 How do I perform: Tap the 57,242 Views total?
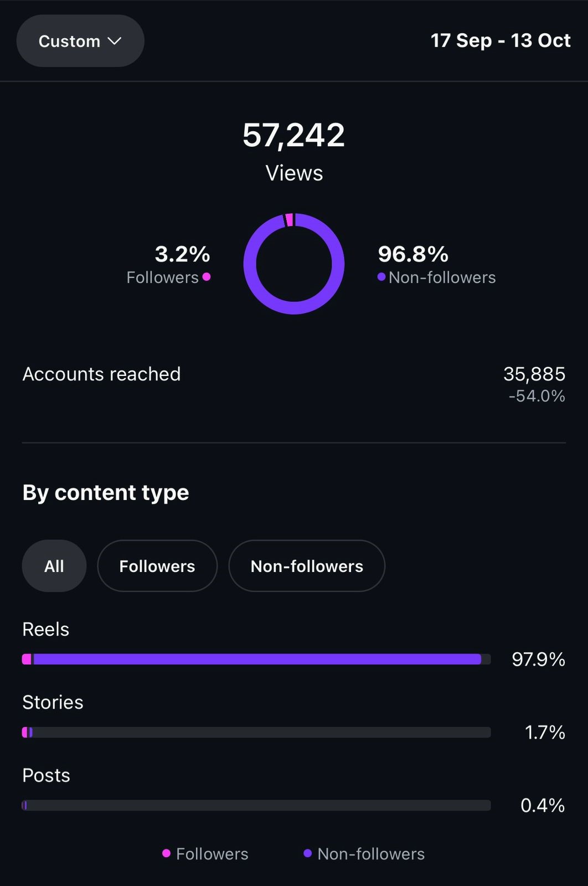tap(293, 135)
